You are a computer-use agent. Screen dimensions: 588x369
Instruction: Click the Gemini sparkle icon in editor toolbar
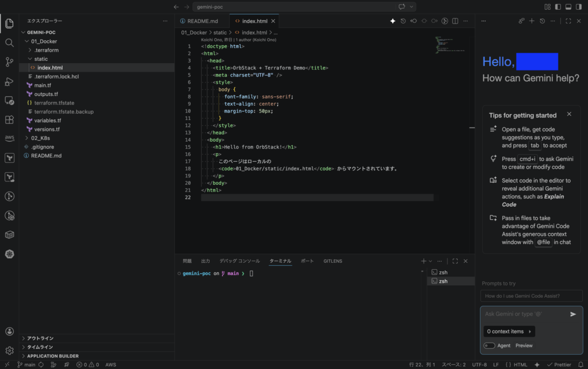393,21
